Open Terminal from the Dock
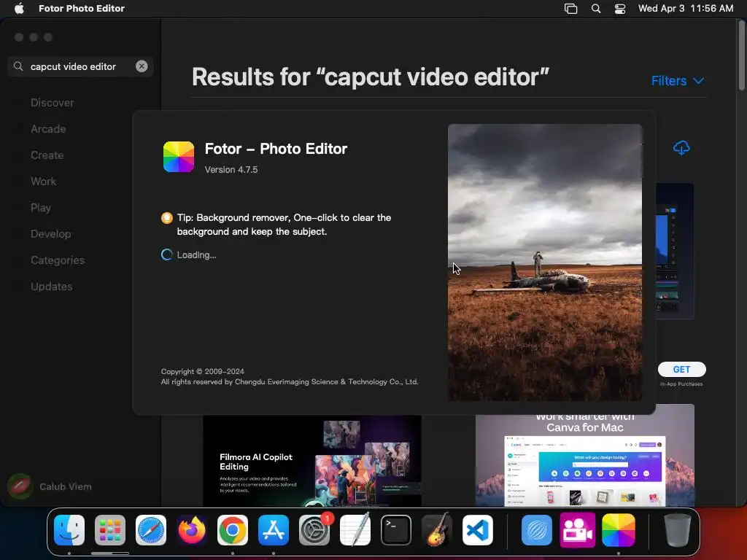The height and width of the screenshot is (560, 747). point(396,530)
